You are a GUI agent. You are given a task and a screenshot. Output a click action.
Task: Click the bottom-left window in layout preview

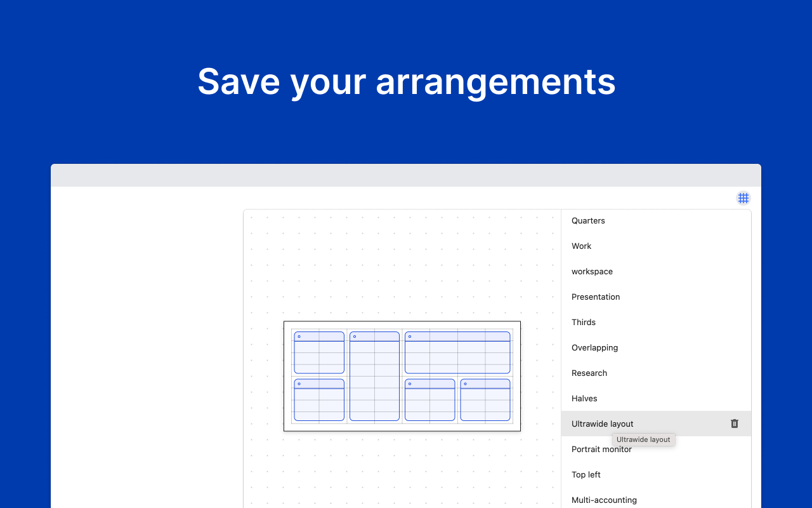(x=319, y=400)
